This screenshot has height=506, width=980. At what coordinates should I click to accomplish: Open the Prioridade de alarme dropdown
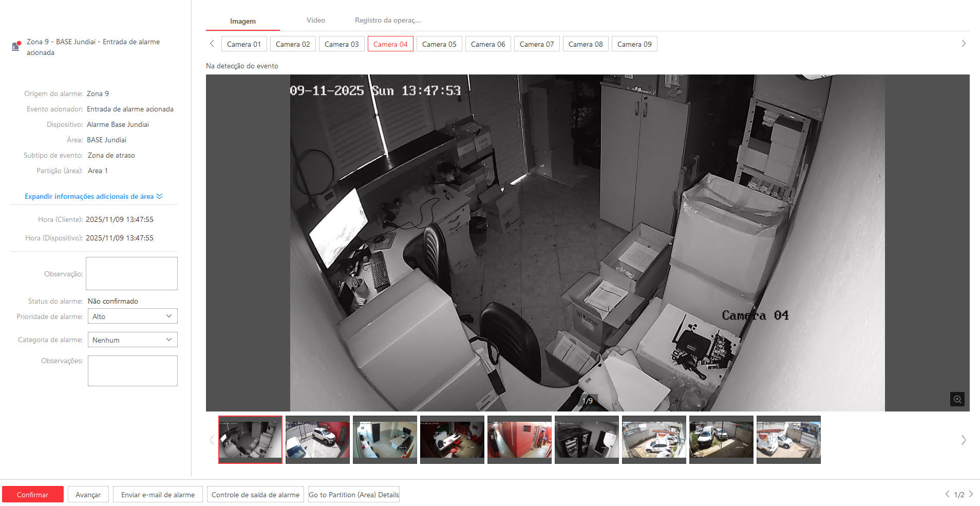pyautogui.click(x=132, y=316)
